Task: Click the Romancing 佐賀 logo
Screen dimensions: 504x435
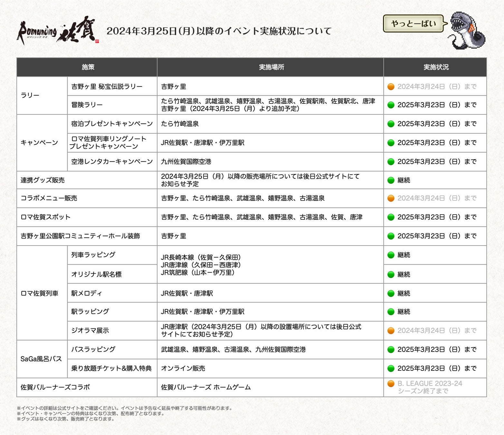Action: coord(58,31)
